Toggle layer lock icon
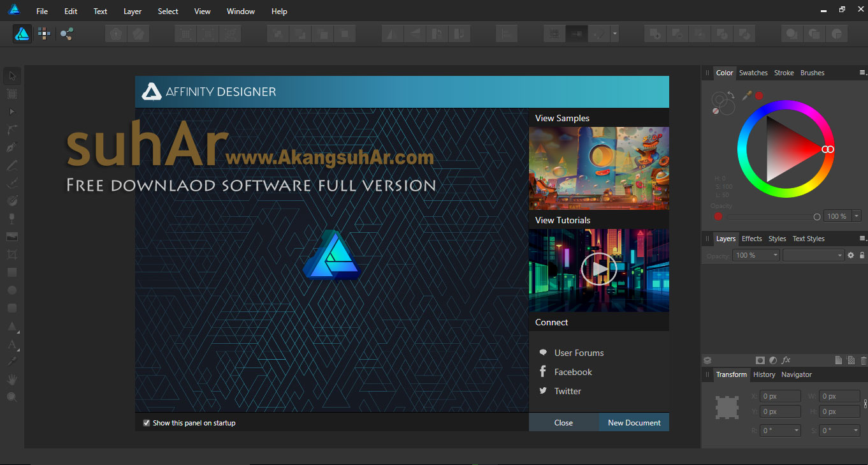868x465 pixels. pyautogui.click(x=862, y=255)
